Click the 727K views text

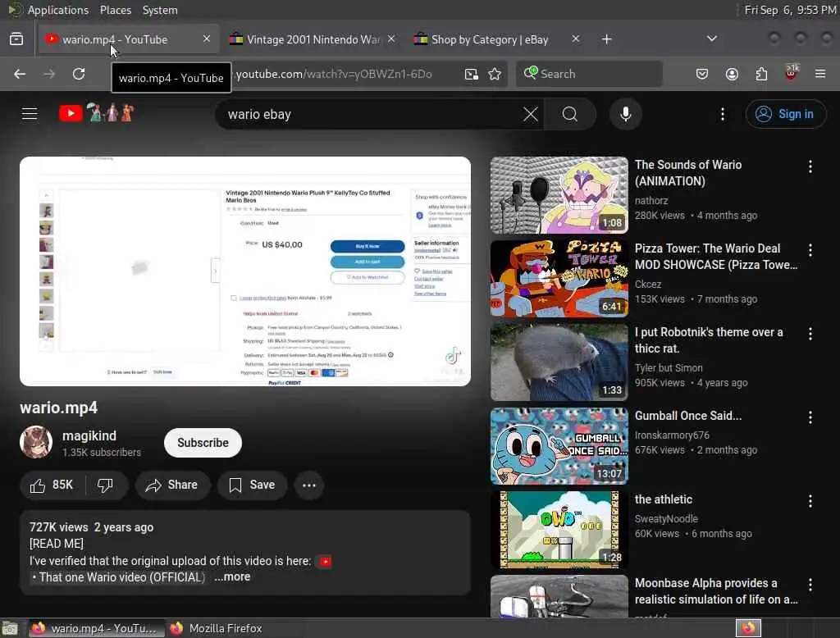pyautogui.click(x=58, y=527)
